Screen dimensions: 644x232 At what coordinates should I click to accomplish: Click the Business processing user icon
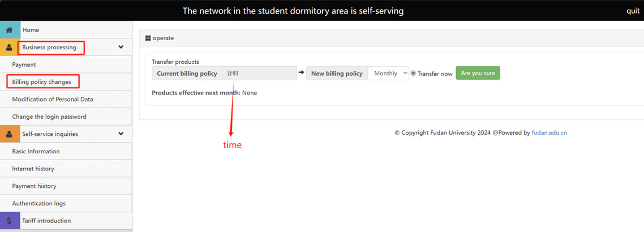tap(9, 48)
